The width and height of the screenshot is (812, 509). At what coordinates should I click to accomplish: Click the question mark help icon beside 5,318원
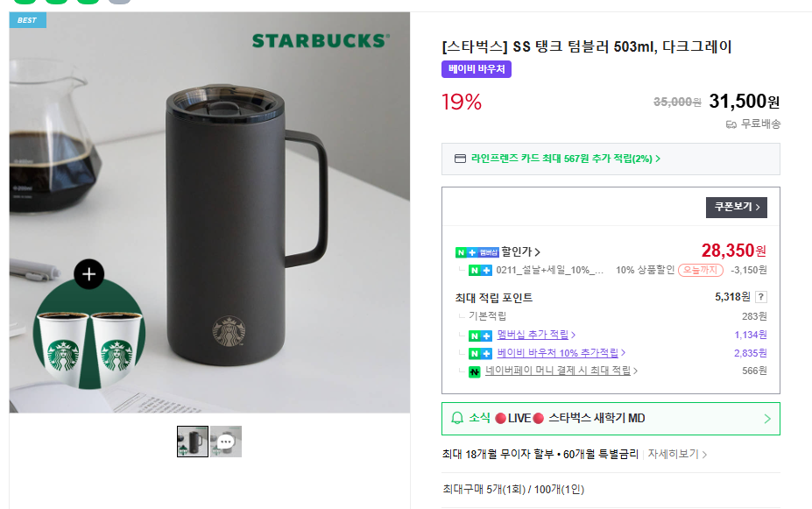[x=761, y=297]
